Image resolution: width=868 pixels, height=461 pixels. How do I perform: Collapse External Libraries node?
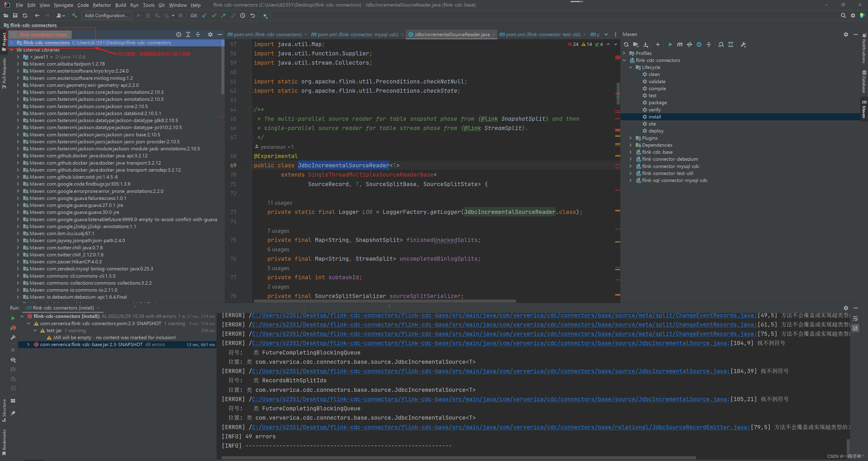click(12, 50)
